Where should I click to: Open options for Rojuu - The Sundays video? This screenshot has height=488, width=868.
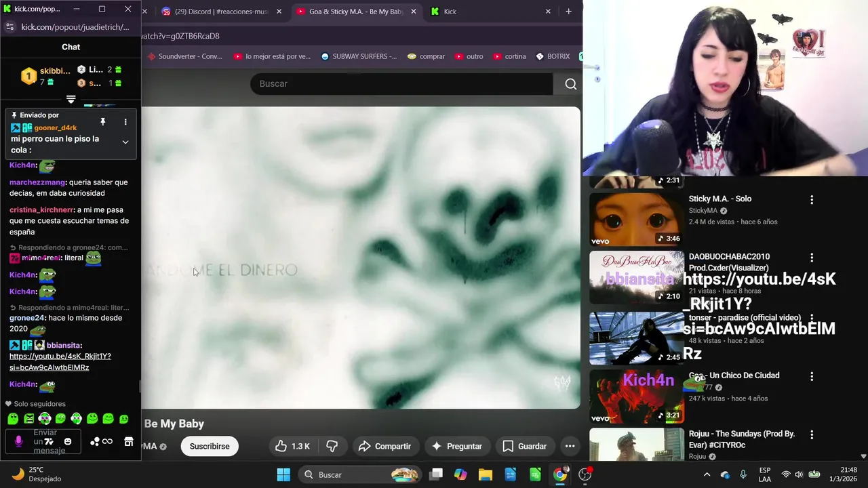pos(812,434)
